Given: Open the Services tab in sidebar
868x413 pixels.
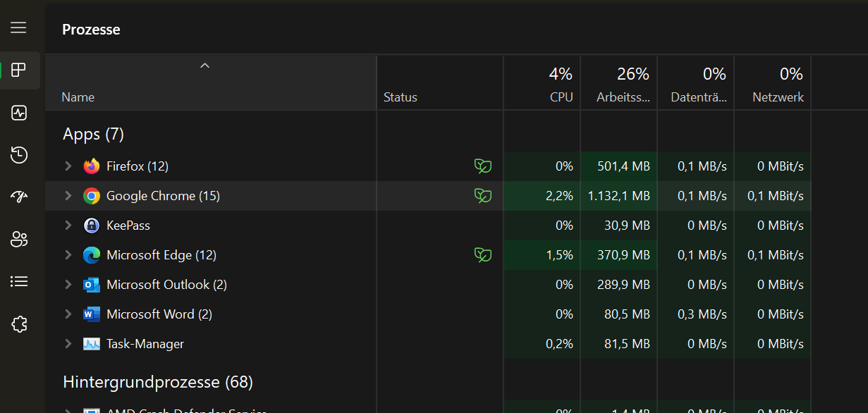Looking at the screenshot, I should pos(19,324).
